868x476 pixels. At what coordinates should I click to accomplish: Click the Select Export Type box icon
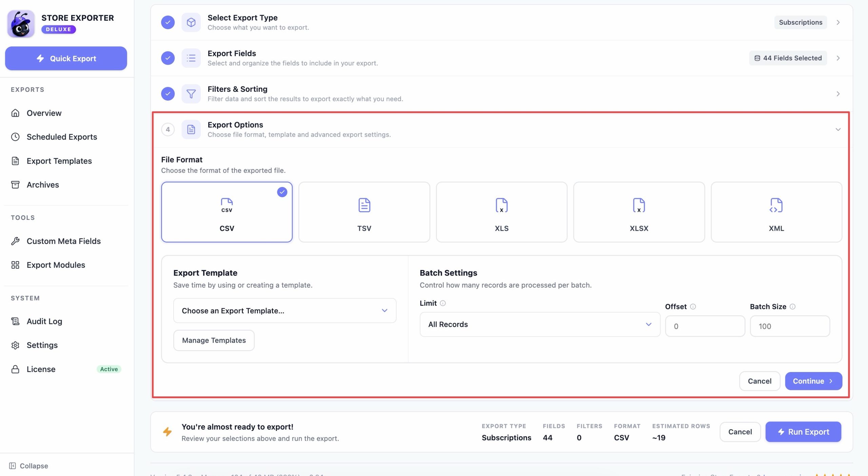tap(191, 22)
